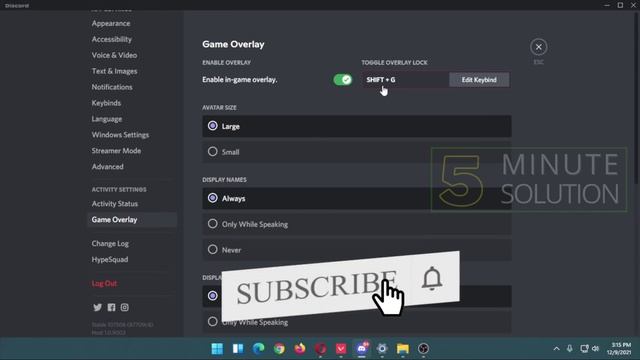
Task: Open Notifications settings
Action: coord(112,87)
